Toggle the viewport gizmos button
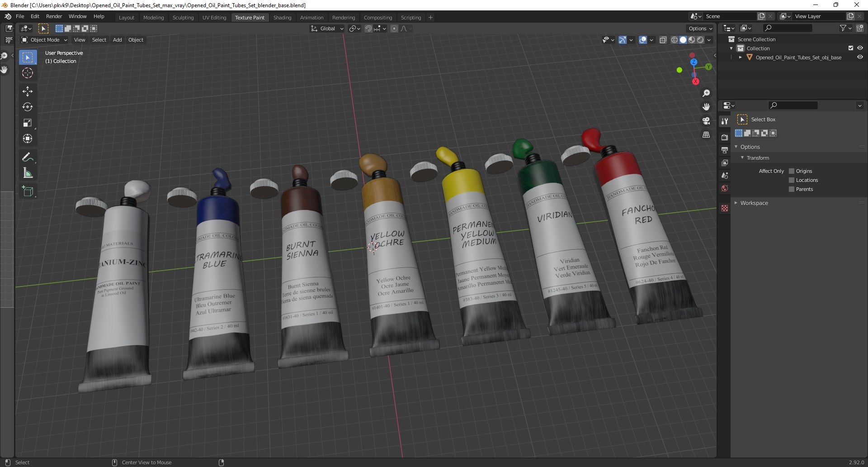 tap(623, 40)
